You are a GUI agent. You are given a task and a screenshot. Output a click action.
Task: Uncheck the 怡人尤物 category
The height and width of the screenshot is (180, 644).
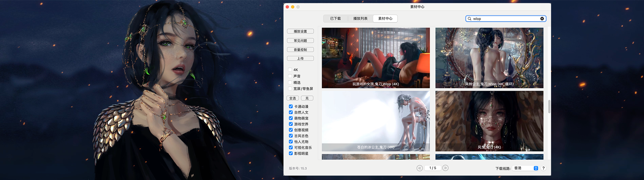[291, 142]
